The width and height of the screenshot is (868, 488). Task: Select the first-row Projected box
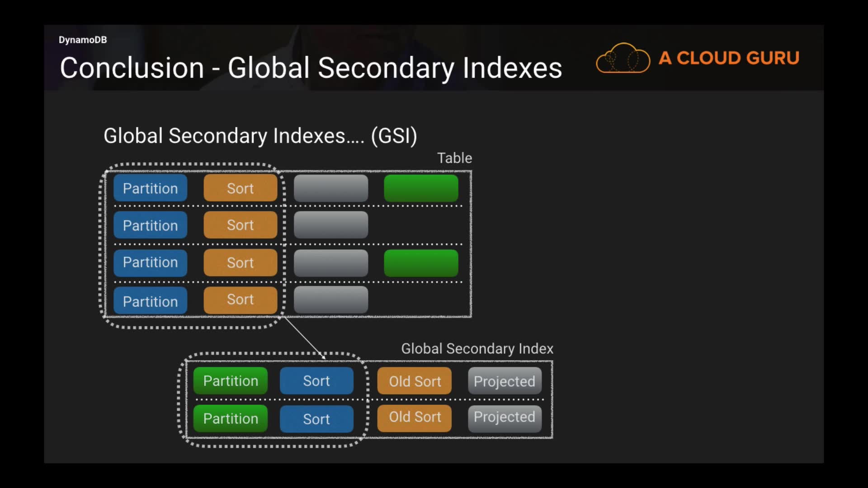click(505, 381)
